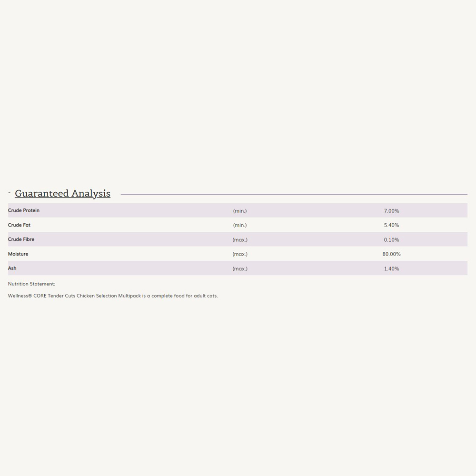
Task: Select the Crude Fat row label
Action: click(x=19, y=225)
